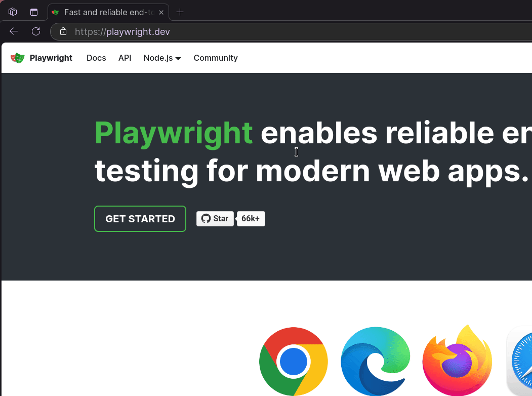Screen dimensions: 532x396
Task: Close the Playwright browser tab
Action: click(161, 12)
